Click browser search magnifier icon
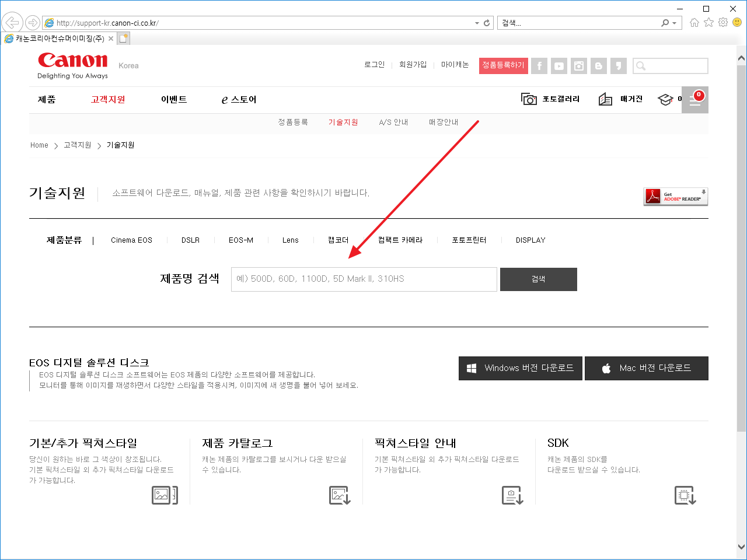747x560 pixels. point(665,23)
